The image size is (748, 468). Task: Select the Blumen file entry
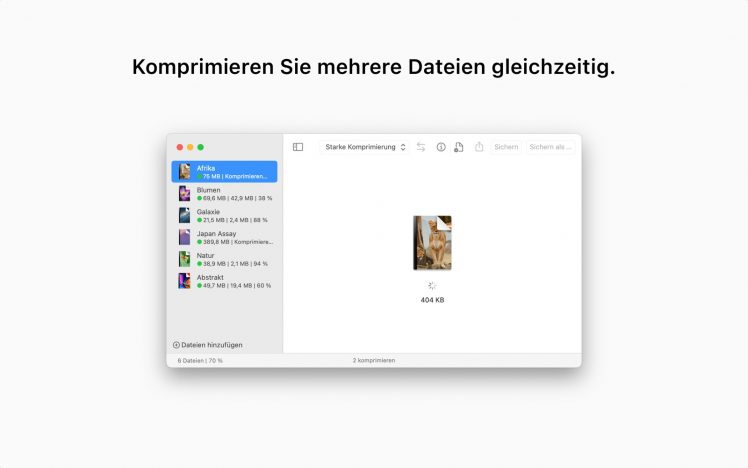coord(224,194)
